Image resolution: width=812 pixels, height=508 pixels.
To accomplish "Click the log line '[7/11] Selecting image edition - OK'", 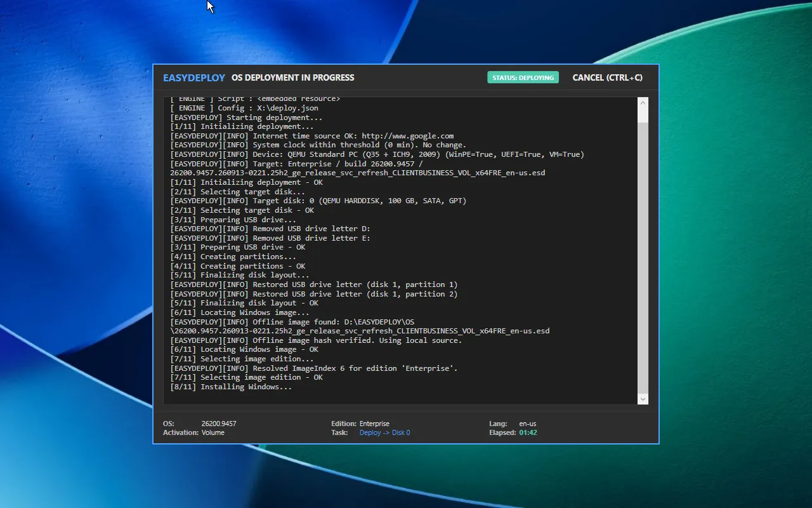I will (x=246, y=377).
